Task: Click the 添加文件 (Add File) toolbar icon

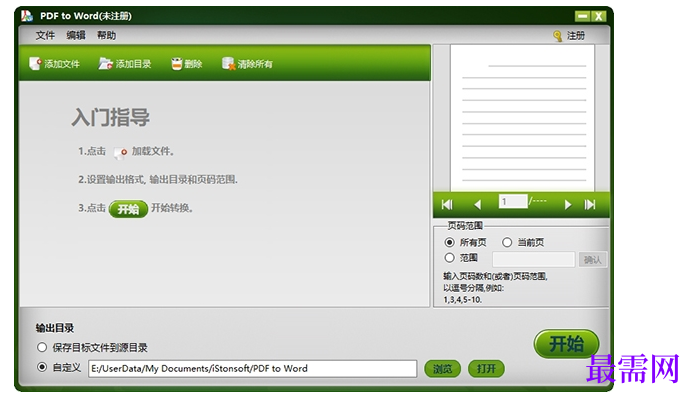Action: (35, 64)
